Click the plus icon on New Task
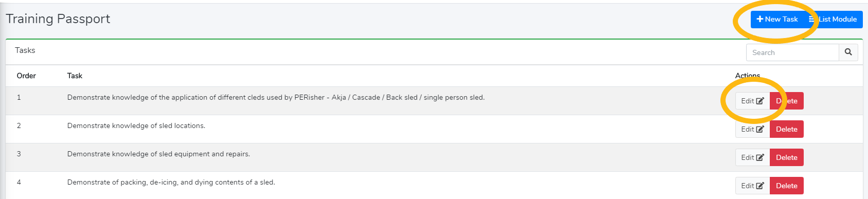Screen dimensions: 868x199 click(760, 20)
